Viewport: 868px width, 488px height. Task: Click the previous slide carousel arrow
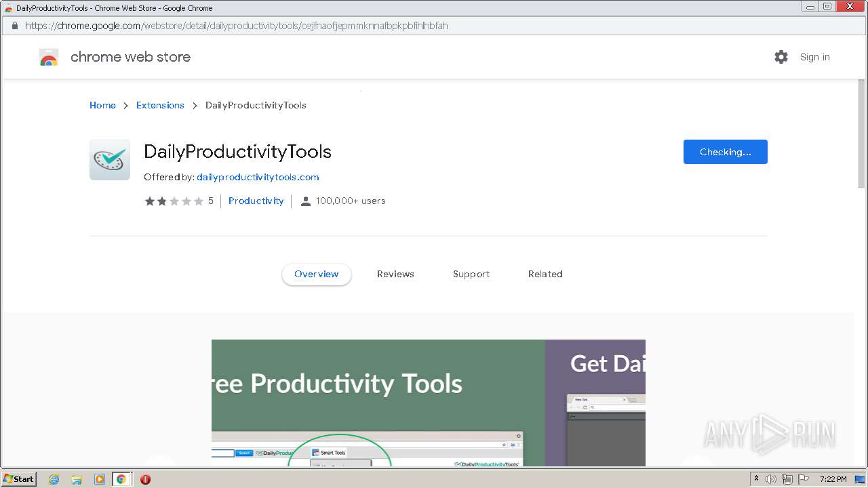click(x=161, y=461)
